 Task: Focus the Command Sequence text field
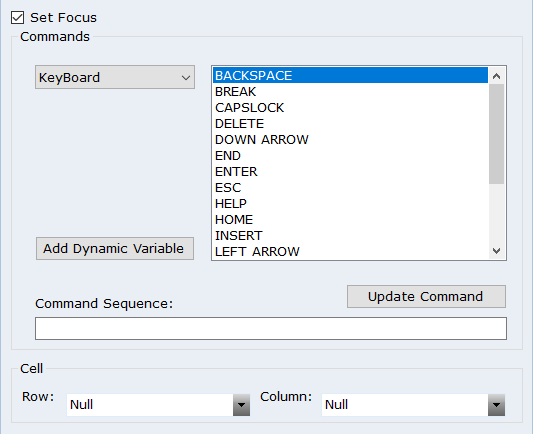[x=271, y=328]
